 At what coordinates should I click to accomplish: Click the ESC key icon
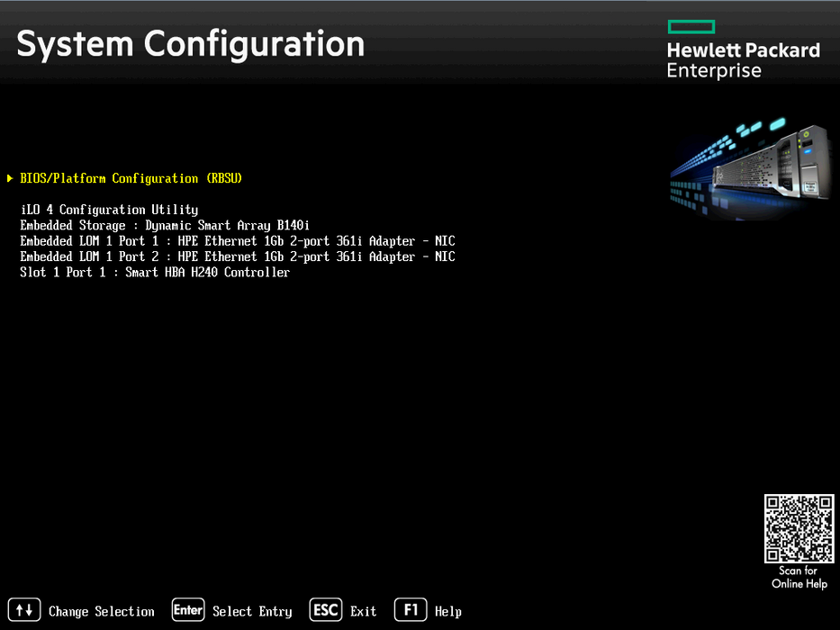pyautogui.click(x=326, y=609)
